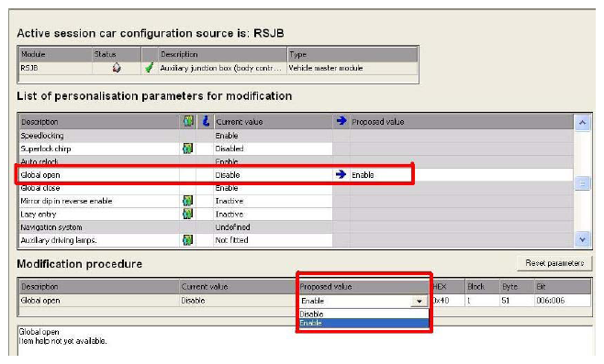Image resolution: width=604 pixels, height=364 pixels.
Task: Click the green icon on the Superlock chirp row
Action: pyautogui.click(x=187, y=149)
